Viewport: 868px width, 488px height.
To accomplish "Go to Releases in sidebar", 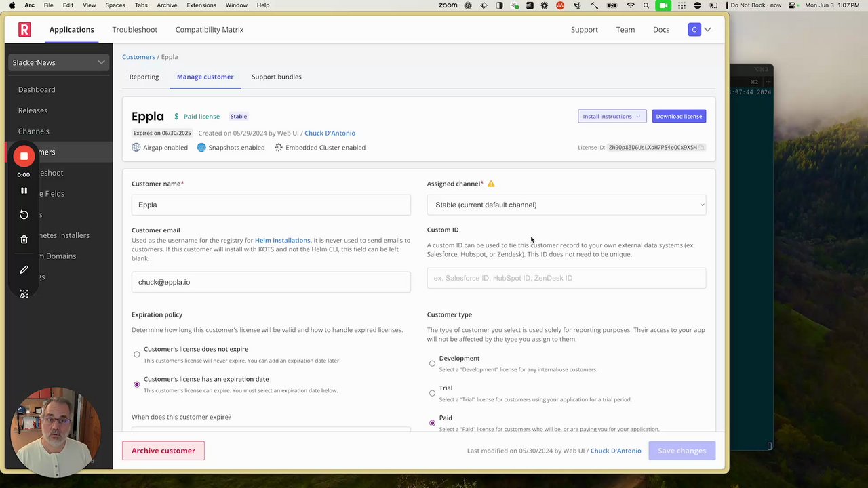I will coord(33,110).
